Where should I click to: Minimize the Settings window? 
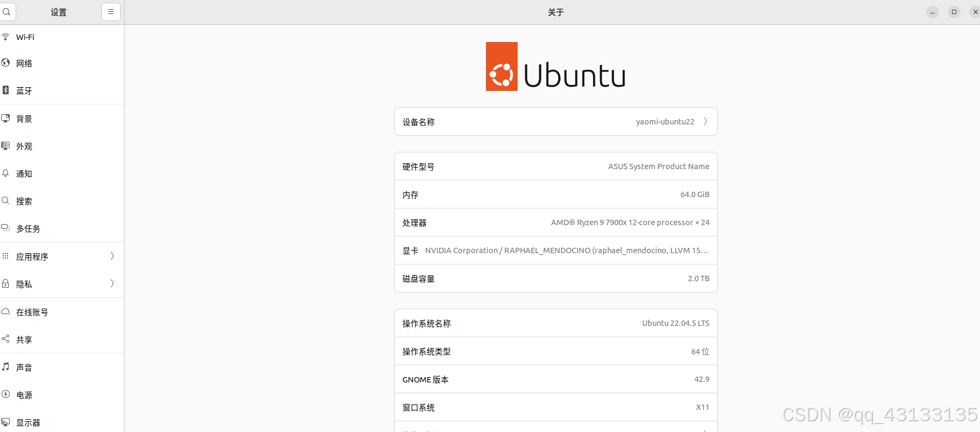tap(933, 12)
